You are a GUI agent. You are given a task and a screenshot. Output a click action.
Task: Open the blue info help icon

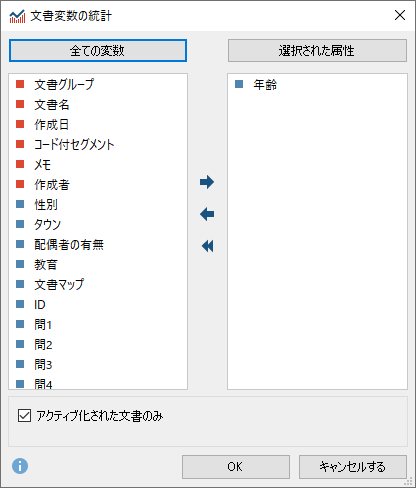20,466
